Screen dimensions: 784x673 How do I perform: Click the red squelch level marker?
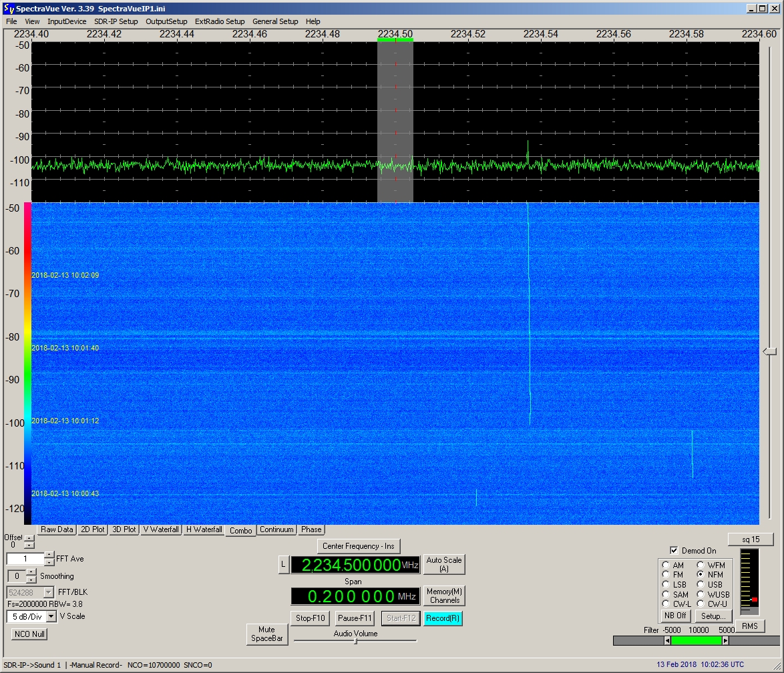pyautogui.click(x=754, y=600)
